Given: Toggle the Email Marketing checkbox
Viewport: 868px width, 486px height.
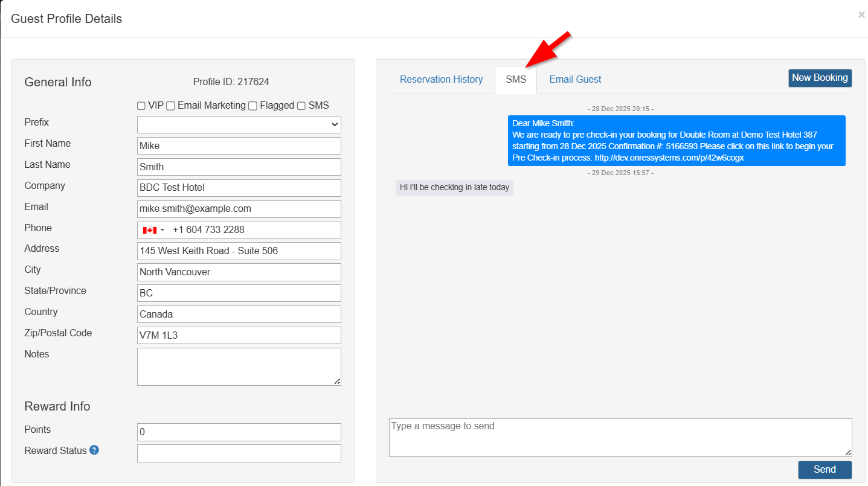Looking at the screenshot, I should (x=171, y=106).
